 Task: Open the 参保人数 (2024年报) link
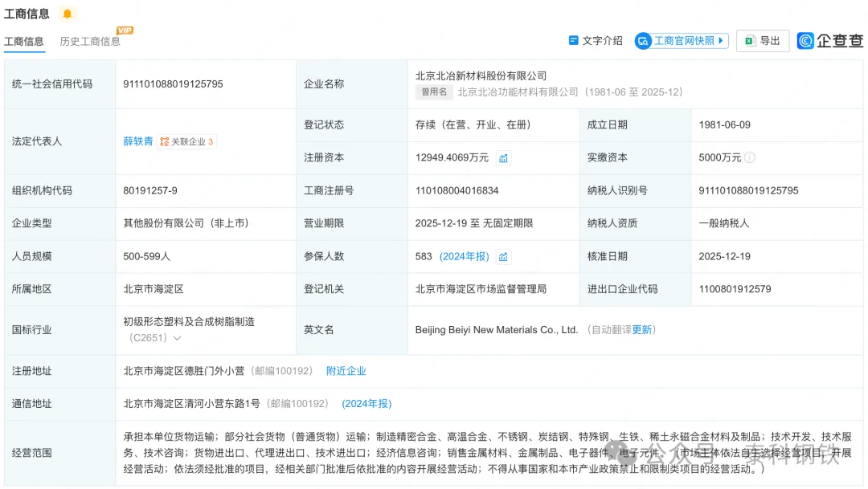pyautogui.click(x=464, y=257)
